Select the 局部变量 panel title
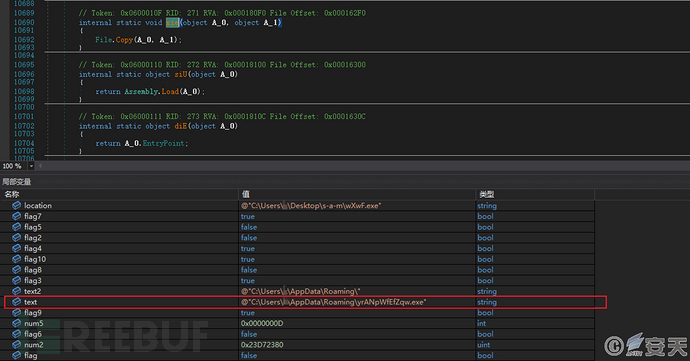 click(x=16, y=181)
